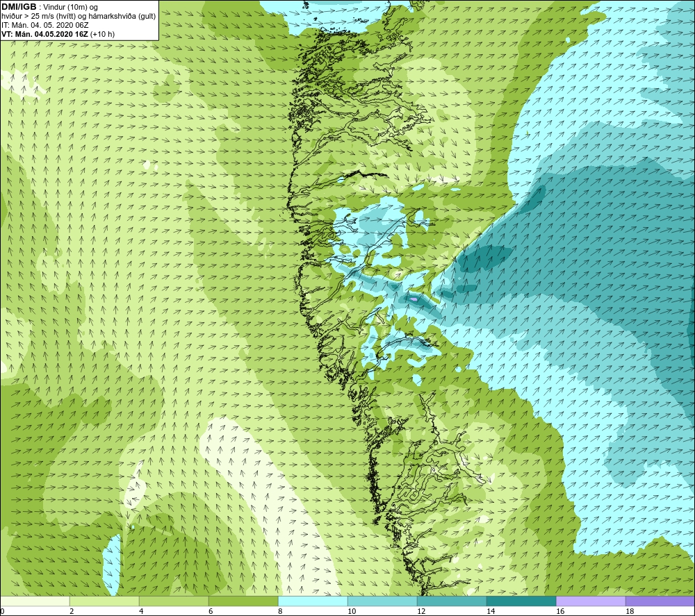This screenshot has height=616, width=695.
Task: Click the scale label '4'
Action: click(x=141, y=612)
